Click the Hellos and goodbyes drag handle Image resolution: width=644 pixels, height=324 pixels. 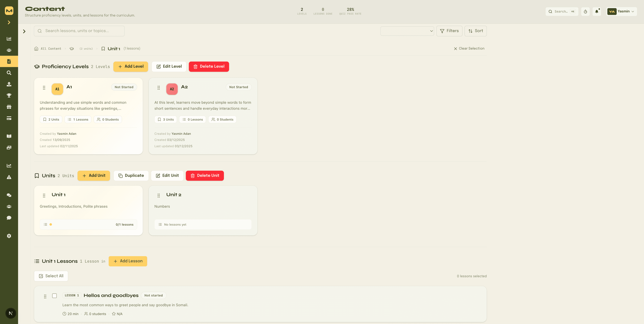click(45, 296)
